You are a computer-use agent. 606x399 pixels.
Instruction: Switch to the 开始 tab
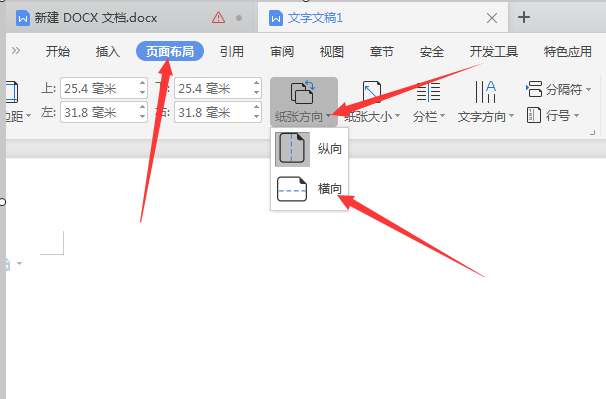tap(58, 51)
